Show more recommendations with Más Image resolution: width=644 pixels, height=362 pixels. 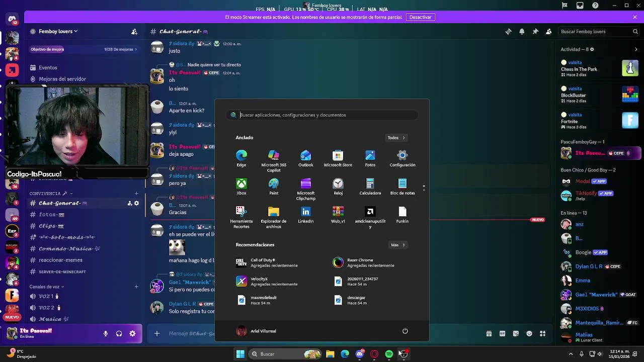tap(397, 245)
